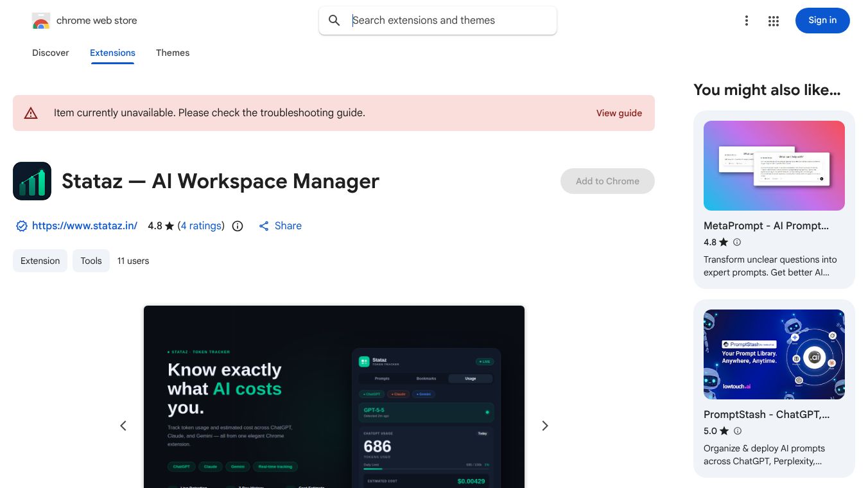Open the three-dot more options menu
Viewport: 868px width, 488px height.
click(x=746, y=21)
